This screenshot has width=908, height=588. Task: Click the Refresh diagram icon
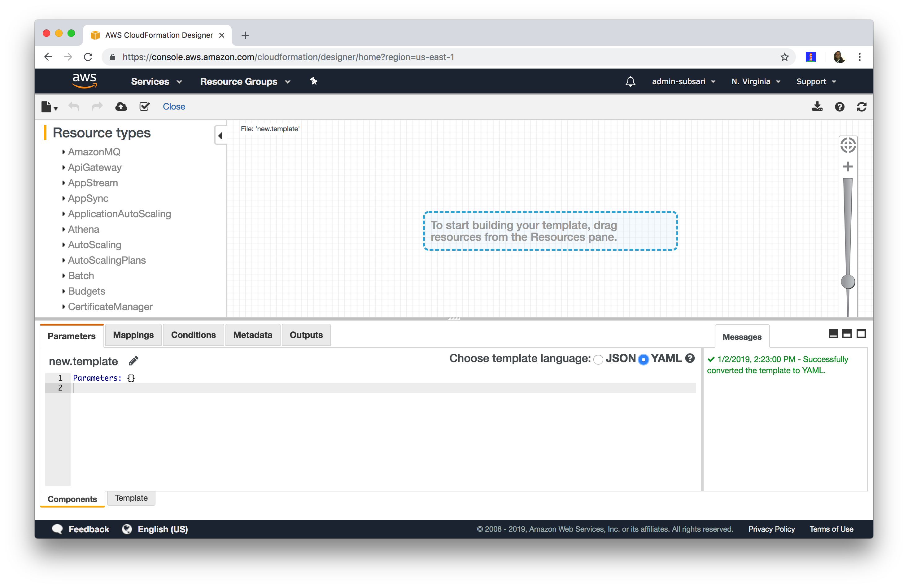pyautogui.click(x=862, y=107)
